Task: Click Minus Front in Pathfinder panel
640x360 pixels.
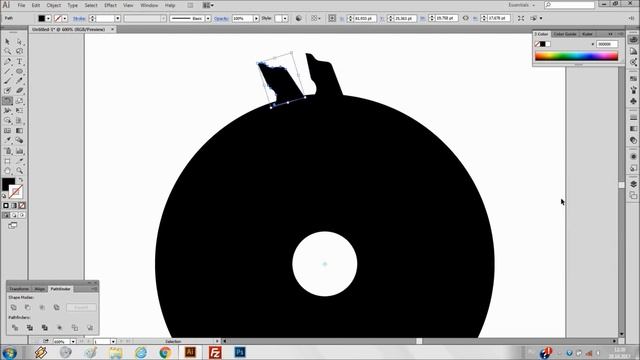Action: 28,307
